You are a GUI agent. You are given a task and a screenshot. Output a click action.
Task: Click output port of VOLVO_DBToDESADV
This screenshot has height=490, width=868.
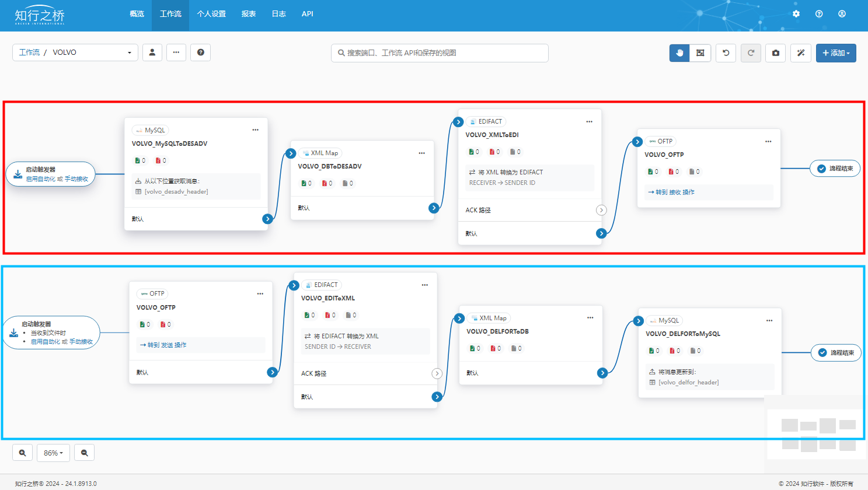coord(434,208)
